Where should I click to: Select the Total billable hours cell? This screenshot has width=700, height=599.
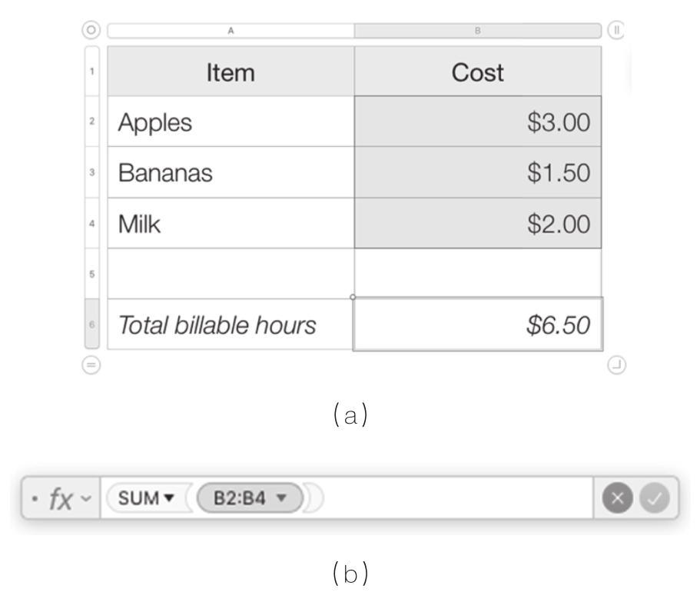pos(231,325)
